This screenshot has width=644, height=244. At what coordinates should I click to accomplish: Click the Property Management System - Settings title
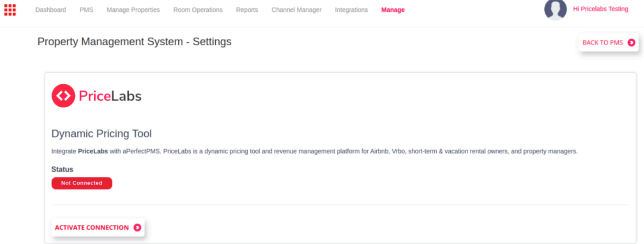click(x=134, y=42)
